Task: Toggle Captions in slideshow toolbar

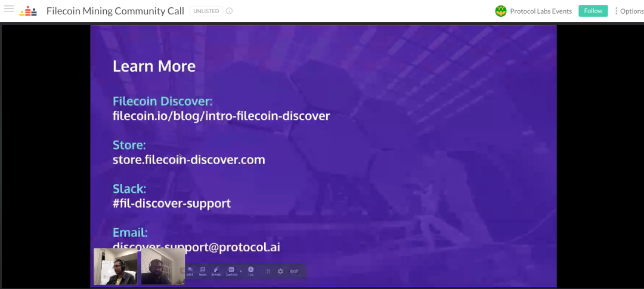Action: pyautogui.click(x=231, y=271)
